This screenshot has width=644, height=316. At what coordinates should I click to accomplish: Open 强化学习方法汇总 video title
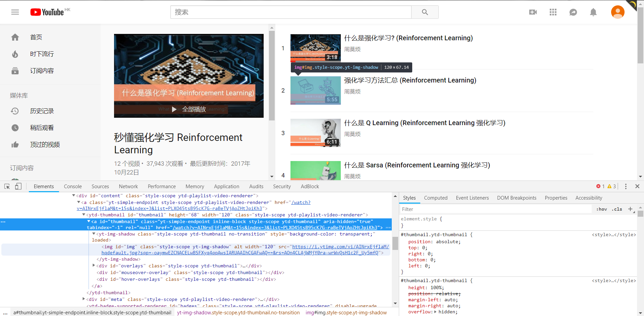coord(410,80)
